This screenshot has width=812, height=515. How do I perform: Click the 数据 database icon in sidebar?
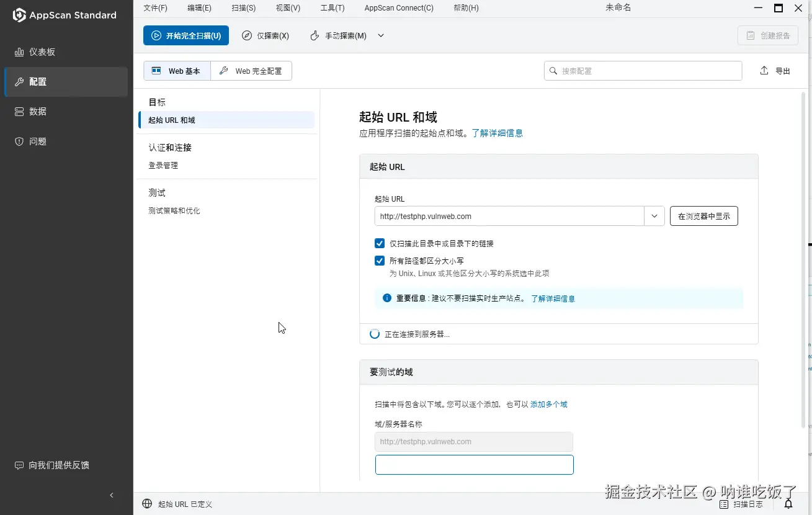coord(19,112)
